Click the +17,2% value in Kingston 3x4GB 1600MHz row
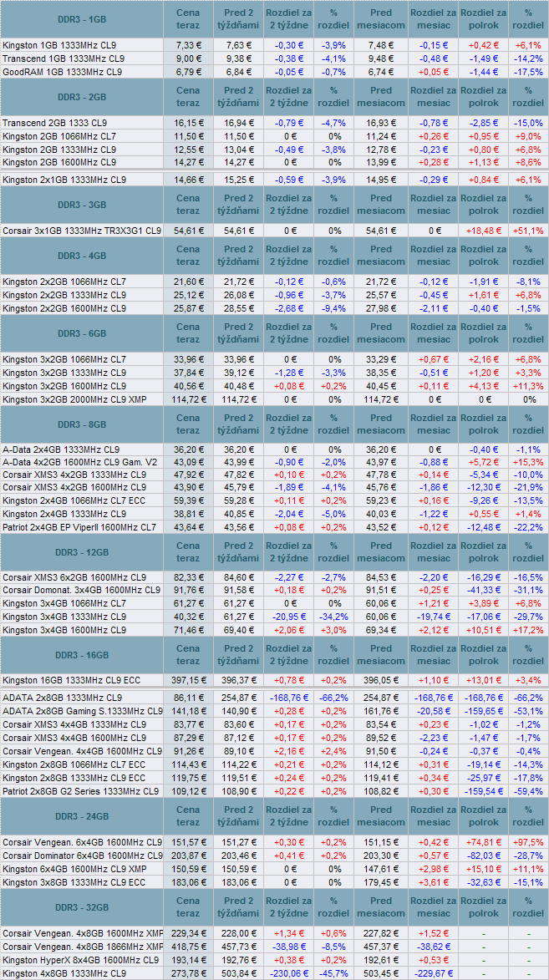Screen dimensions: 549x980 coord(529,629)
